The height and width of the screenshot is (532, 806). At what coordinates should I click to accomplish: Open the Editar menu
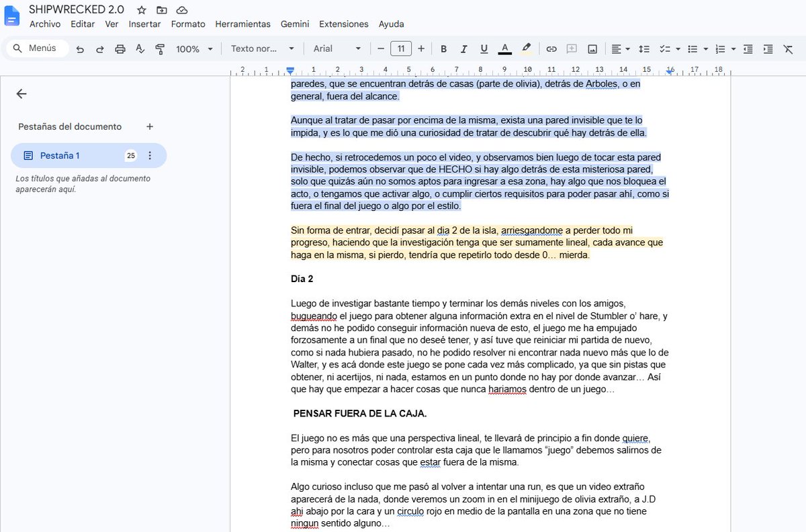click(83, 24)
